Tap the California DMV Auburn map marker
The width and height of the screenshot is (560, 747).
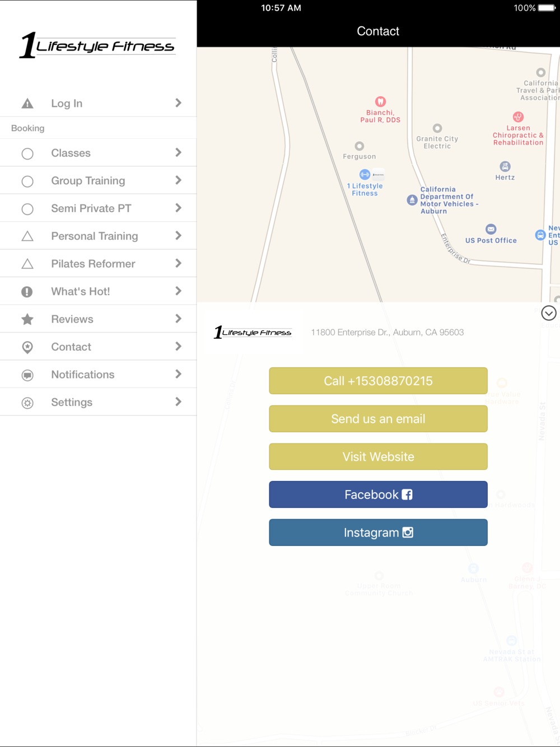pyautogui.click(x=412, y=200)
